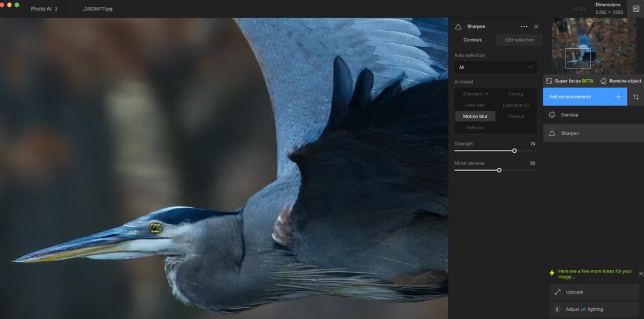Click the Remove object eraser icon
The width and height of the screenshot is (644, 319).
coord(603,81)
